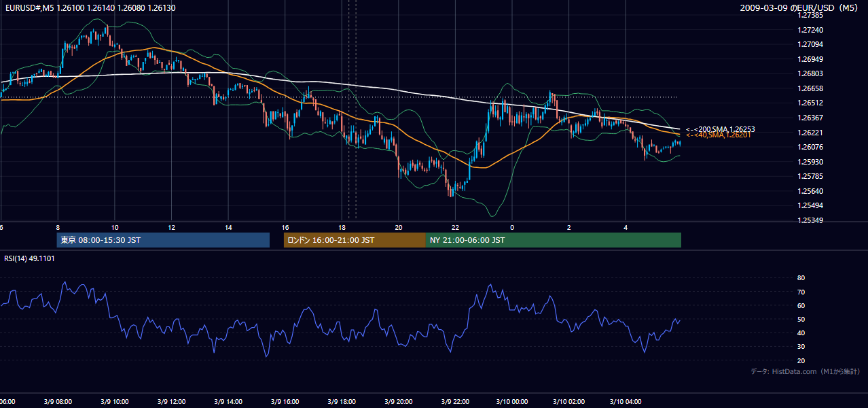Click hour label 8 under the price chart
The height and width of the screenshot is (408, 868).
click(58, 227)
